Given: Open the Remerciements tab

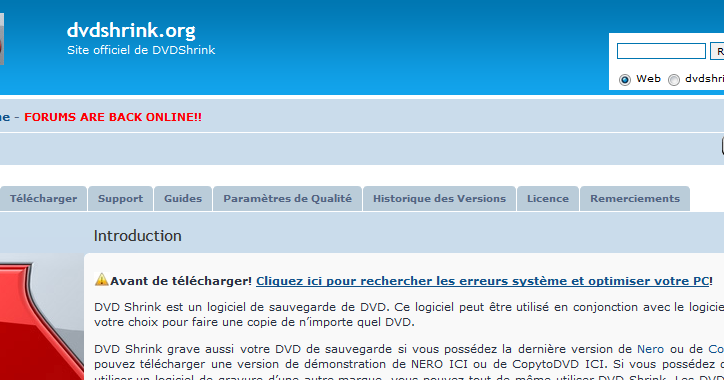Looking at the screenshot, I should [x=635, y=199].
